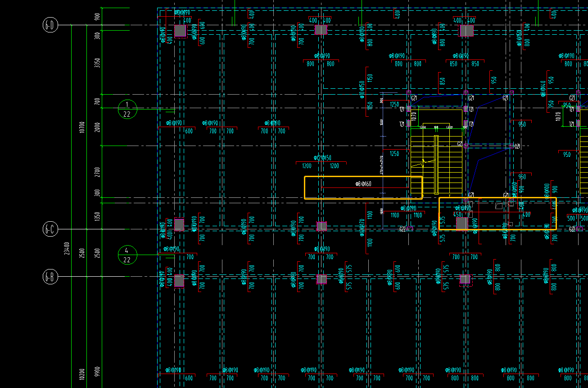Click the 10200 dimension text
Viewport: 588px width, 388px height.
tap(81, 374)
